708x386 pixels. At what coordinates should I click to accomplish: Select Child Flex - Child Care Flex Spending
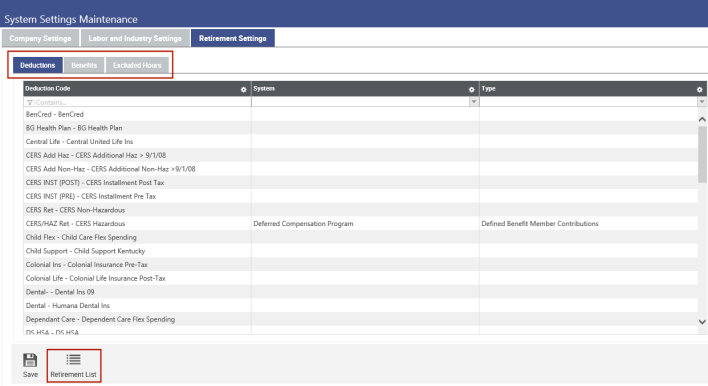(361, 237)
